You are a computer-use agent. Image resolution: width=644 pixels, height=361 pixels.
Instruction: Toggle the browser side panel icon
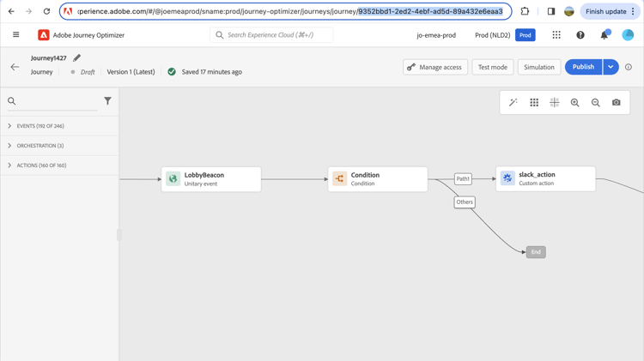coord(551,11)
